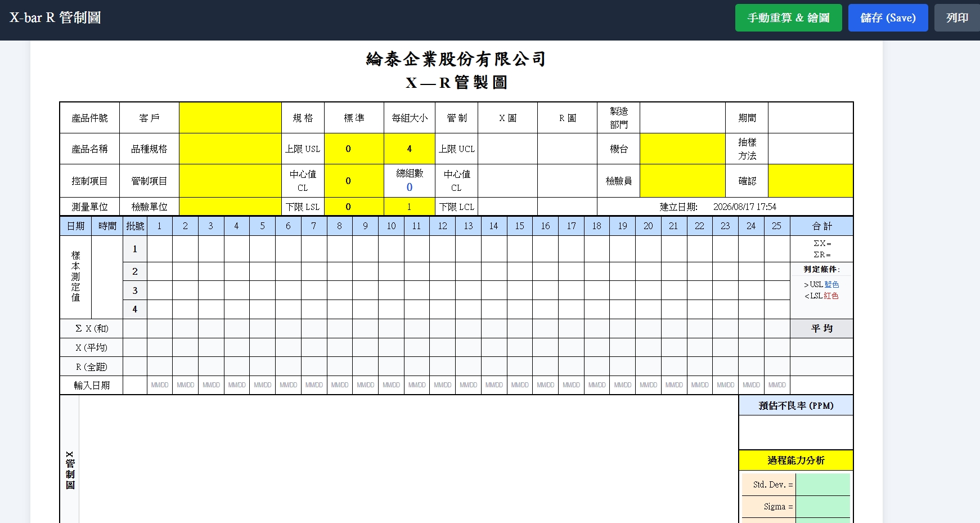Screen dimensions: 980x523
Task: Edit the 下限 LSL standard value
Action: (x=354, y=207)
